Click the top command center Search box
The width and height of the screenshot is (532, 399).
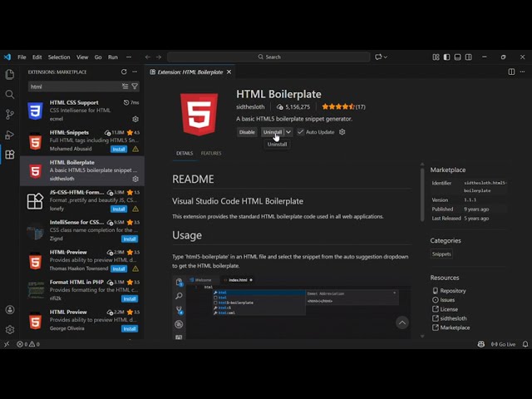[x=268, y=57]
